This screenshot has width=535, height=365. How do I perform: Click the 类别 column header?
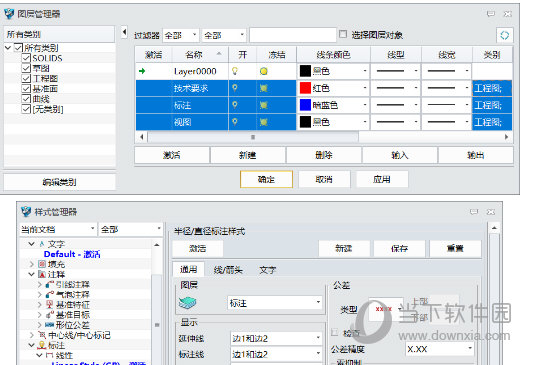[x=492, y=55]
